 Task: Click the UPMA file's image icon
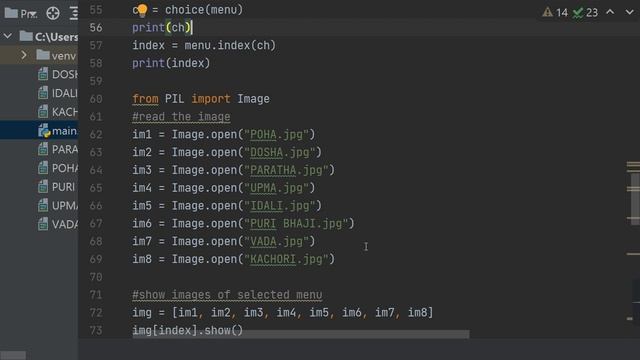click(43, 205)
